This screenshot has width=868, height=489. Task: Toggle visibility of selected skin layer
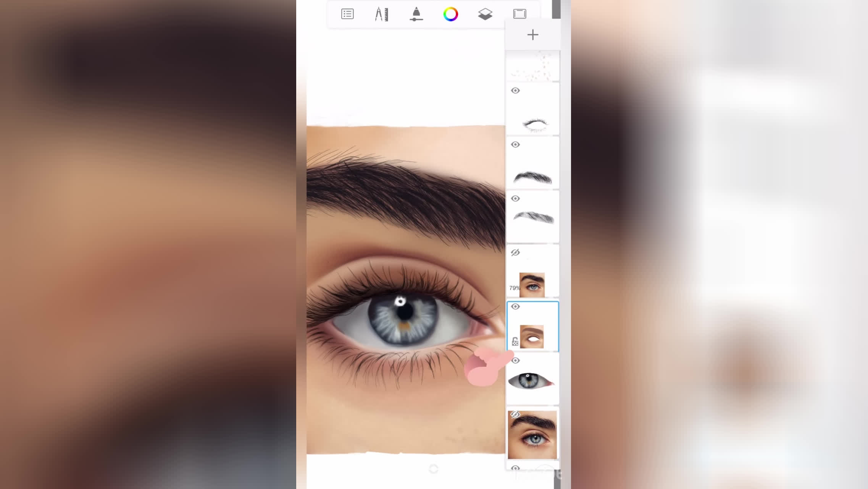click(x=515, y=306)
